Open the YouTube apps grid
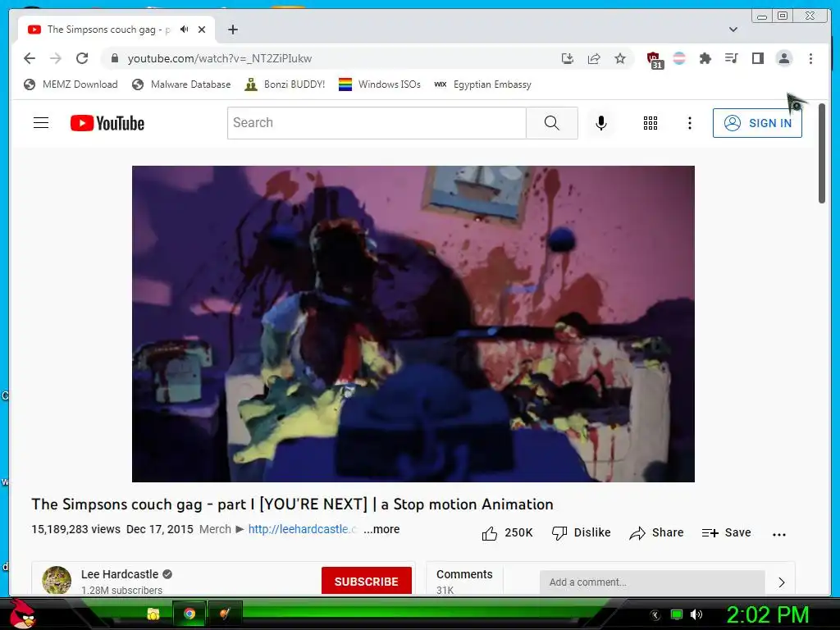Image resolution: width=840 pixels, height=630 pixels. pos(651,123)
